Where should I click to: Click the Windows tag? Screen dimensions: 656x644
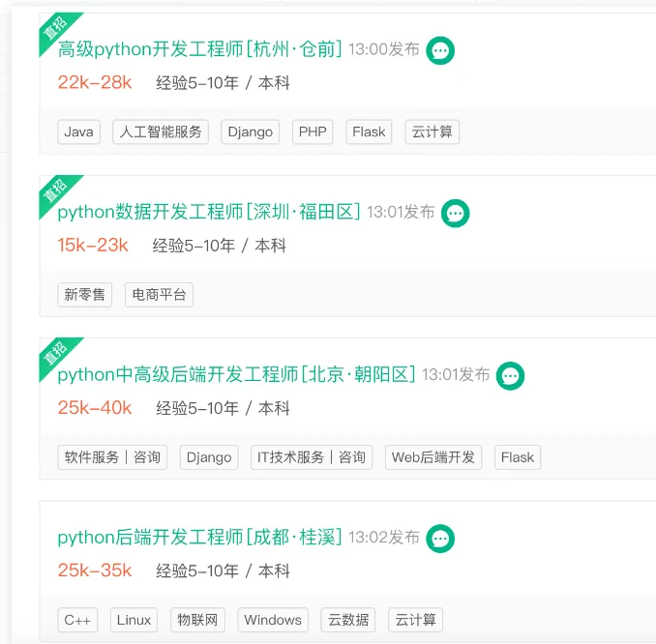click(x=273, y=620)
